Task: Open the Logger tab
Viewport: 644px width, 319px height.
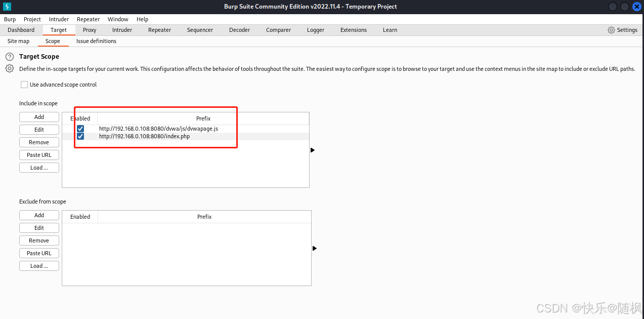Action: pyautogui.click(x=316, y=30)
